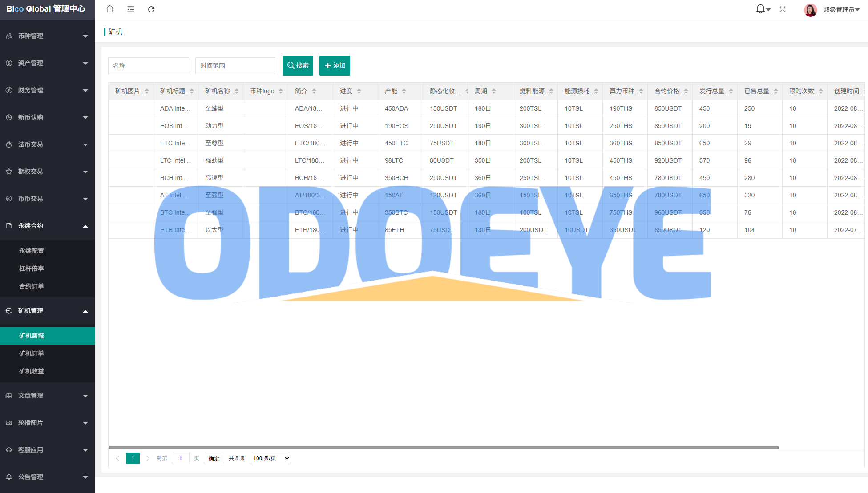The width and height of the screenshot is (868, 493).
Task: Click the 搜索 search button
Action: coord(298,65)
